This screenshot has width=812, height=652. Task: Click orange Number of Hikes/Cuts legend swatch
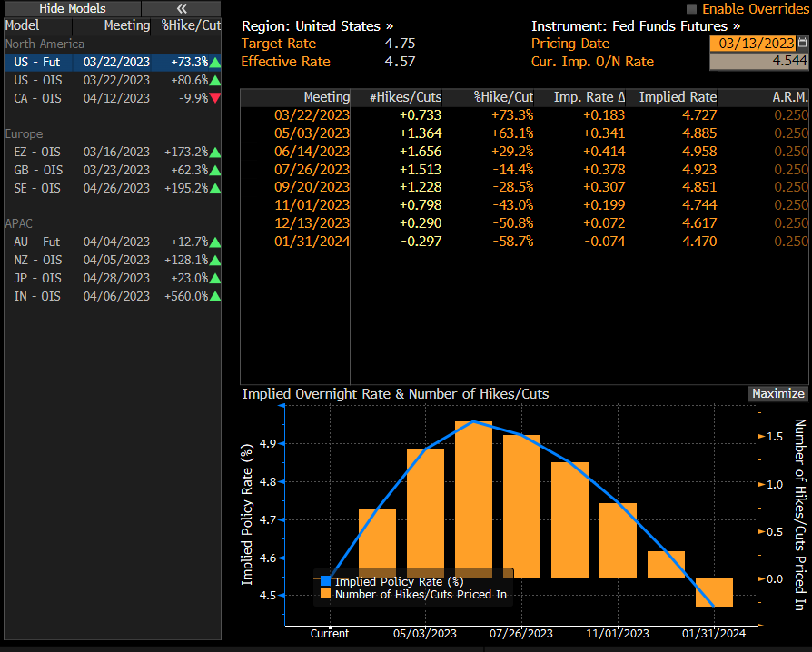point(326,595)
